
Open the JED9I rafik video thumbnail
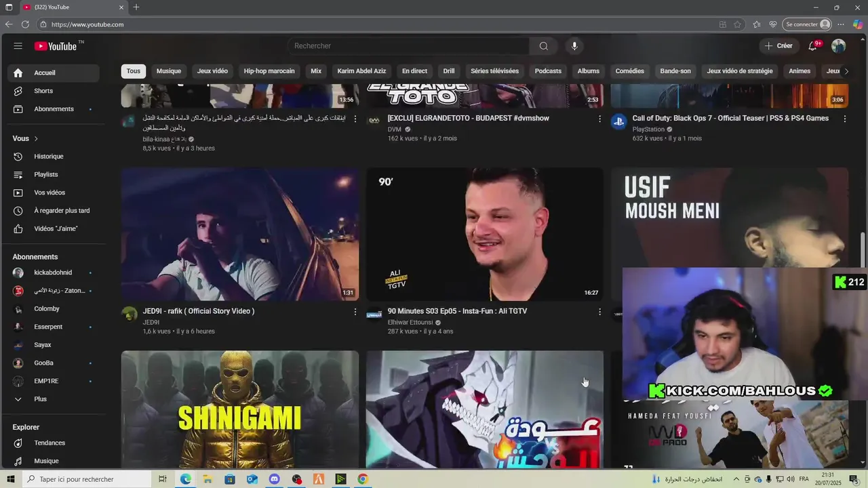pyautogui.click(x=240, y=235)
